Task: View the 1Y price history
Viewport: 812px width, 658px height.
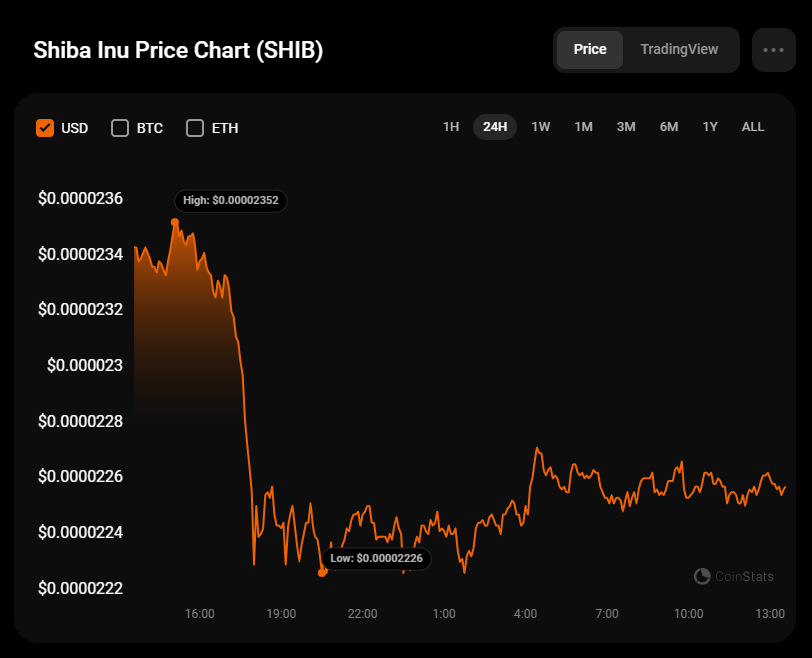Action: point(710,127)
